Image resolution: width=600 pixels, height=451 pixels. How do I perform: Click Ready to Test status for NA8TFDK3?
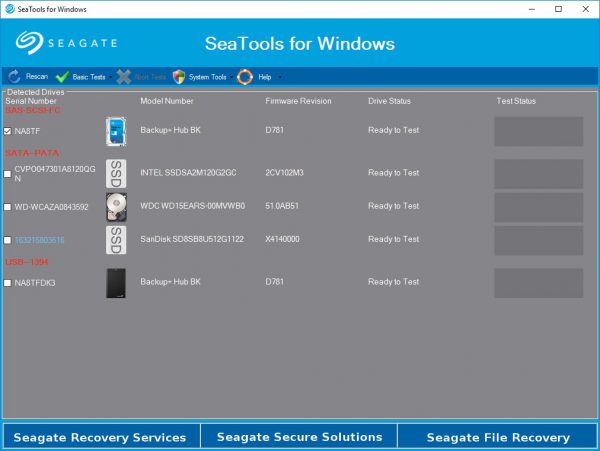(x=393, y=282)
